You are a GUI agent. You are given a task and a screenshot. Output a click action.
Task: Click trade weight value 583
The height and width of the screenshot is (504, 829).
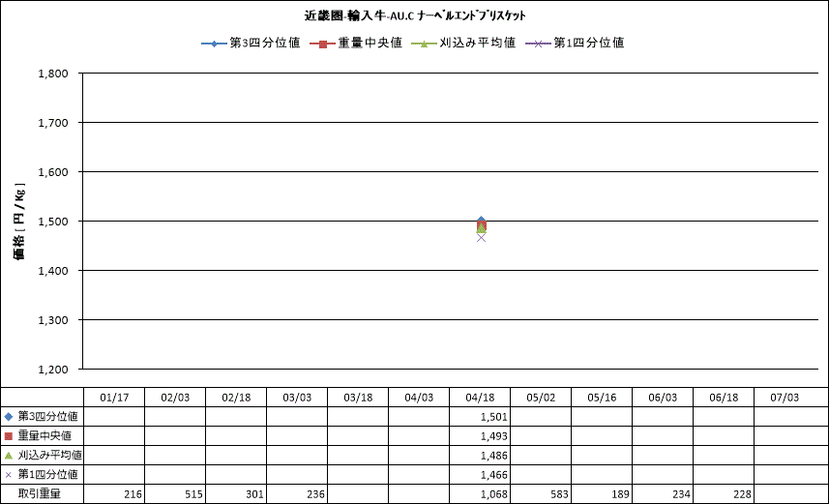pos(559,494)
